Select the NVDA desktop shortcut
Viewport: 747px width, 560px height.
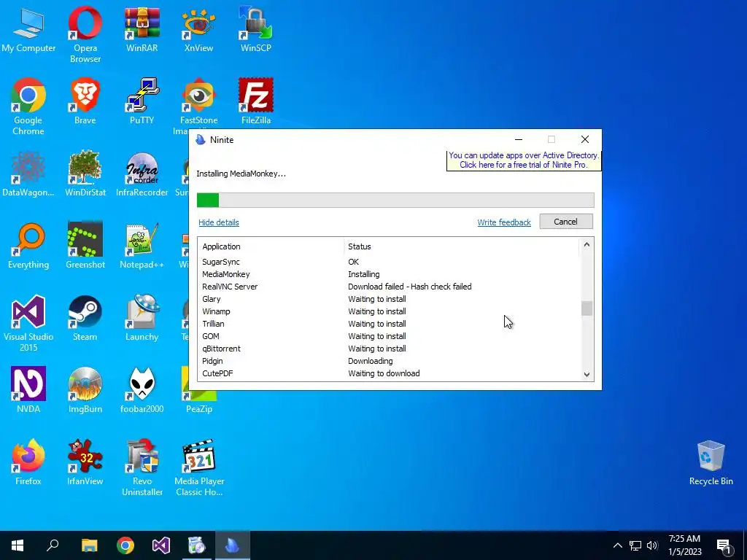point(28,390)
